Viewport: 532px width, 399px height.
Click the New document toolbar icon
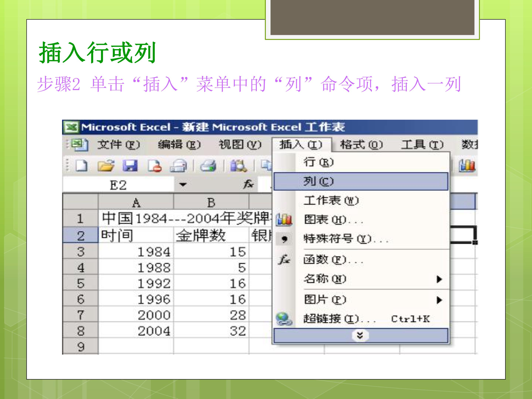click(x=81, y=166)
